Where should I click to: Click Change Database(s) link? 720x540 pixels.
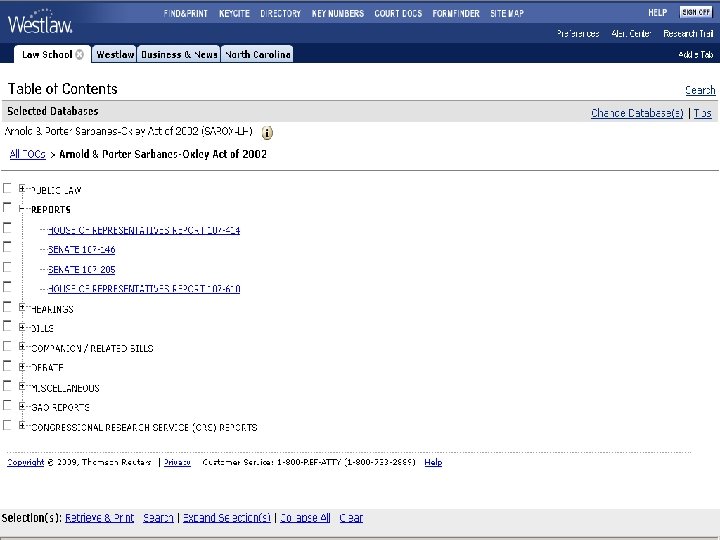(637, 113)
